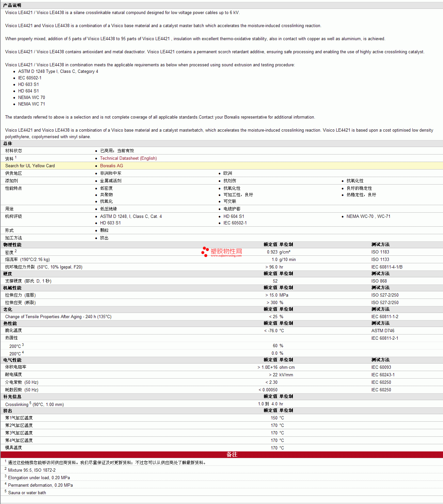Select the '< -76.0' brittleness temperature value
Viewport: 443px width, 504px height.
click(x=271, y=331)
